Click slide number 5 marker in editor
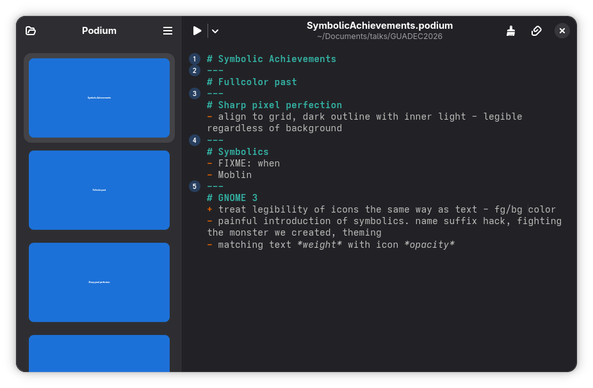 click(194, 186)
